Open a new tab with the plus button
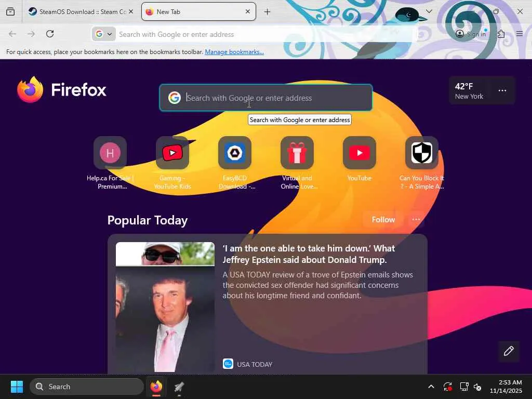The height and width of the screenshot is (399, 532). click(x=268, y=12)
